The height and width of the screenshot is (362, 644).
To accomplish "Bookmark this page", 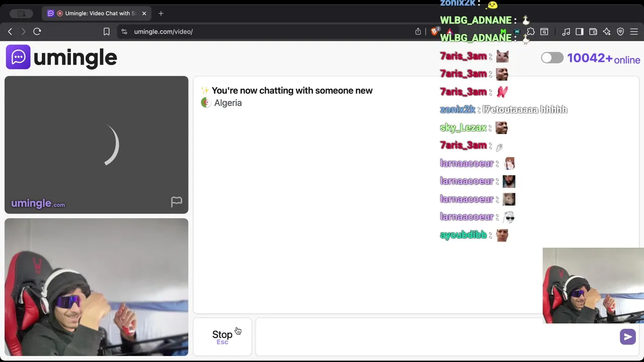I will point(107,32).
